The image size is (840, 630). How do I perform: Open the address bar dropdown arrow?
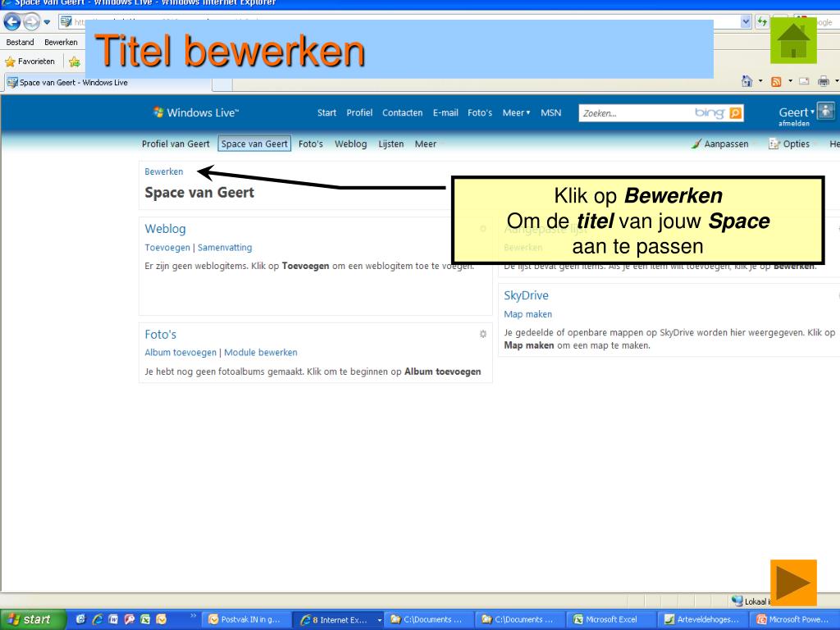(745, 22)
